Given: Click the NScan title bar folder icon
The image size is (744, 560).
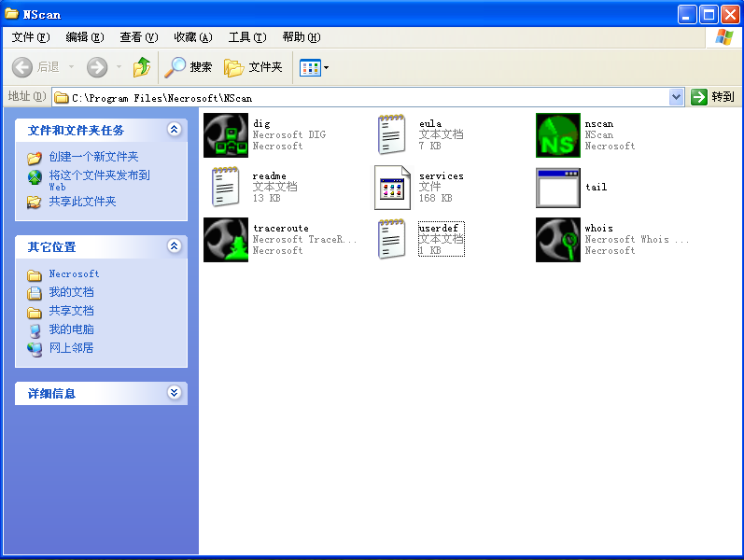Looking at the screenshot, I should click(x=11, y=13).
